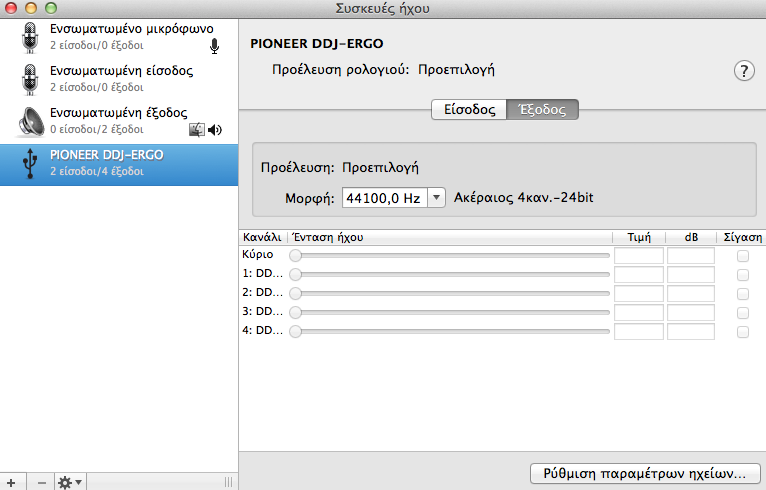Click the Κύριο channel label
766x490 pixels.
(x=257, y=255)
